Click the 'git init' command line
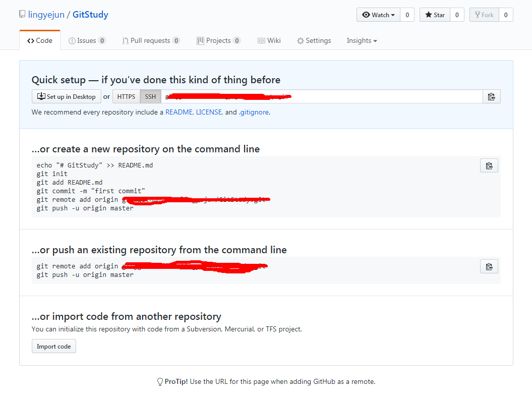Screen dimensions: 532x397 point(52,174)
